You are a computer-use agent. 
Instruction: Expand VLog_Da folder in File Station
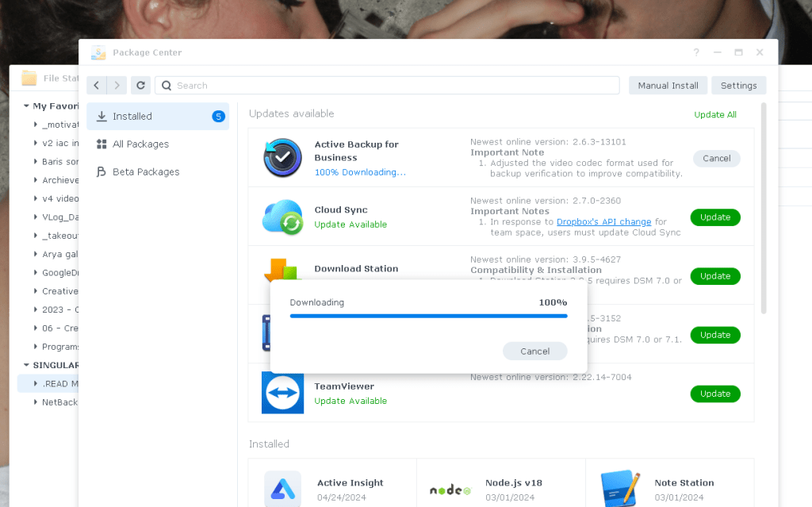(x=35, y=217)
